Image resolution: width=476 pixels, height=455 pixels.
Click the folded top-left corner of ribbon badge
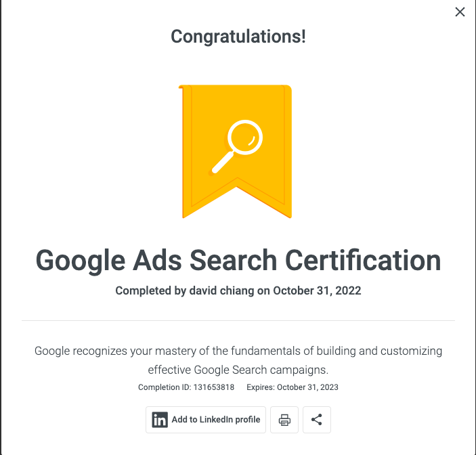[181, 87]
